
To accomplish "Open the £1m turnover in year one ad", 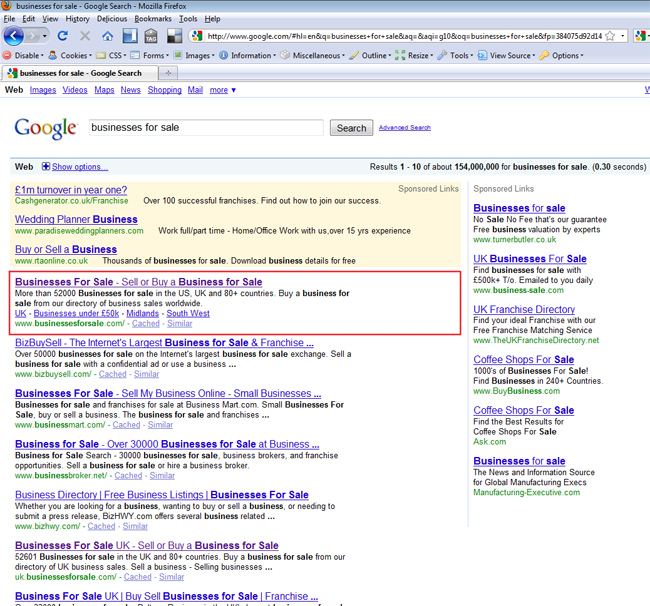I will (71, 189).
